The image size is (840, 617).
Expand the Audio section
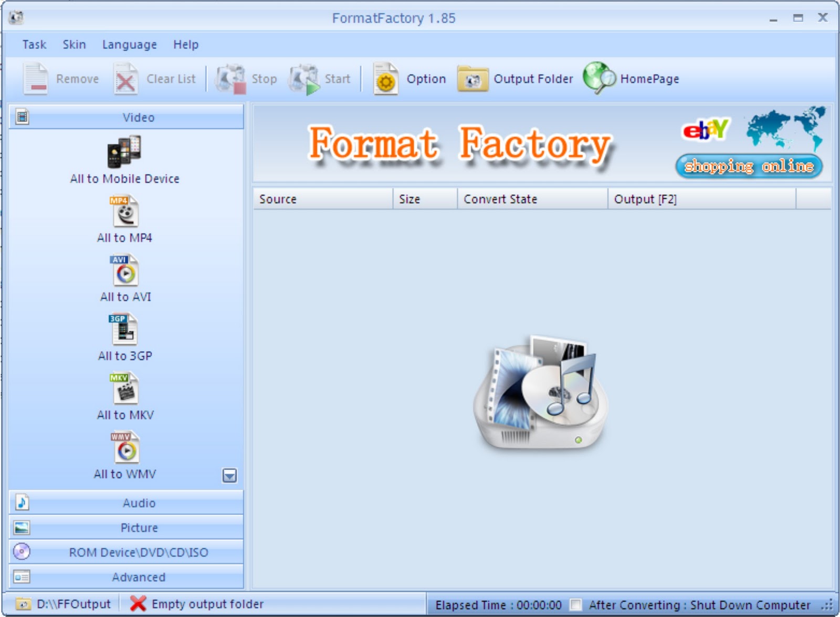[126, 503]
